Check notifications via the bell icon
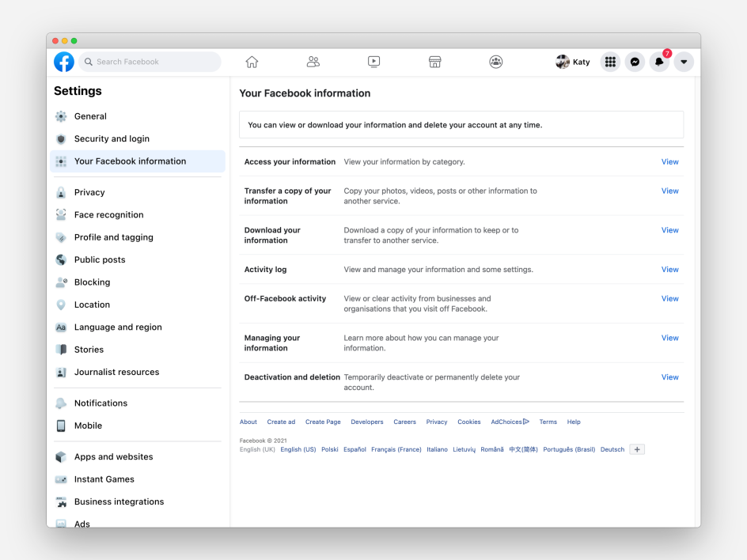 point(659,62)
